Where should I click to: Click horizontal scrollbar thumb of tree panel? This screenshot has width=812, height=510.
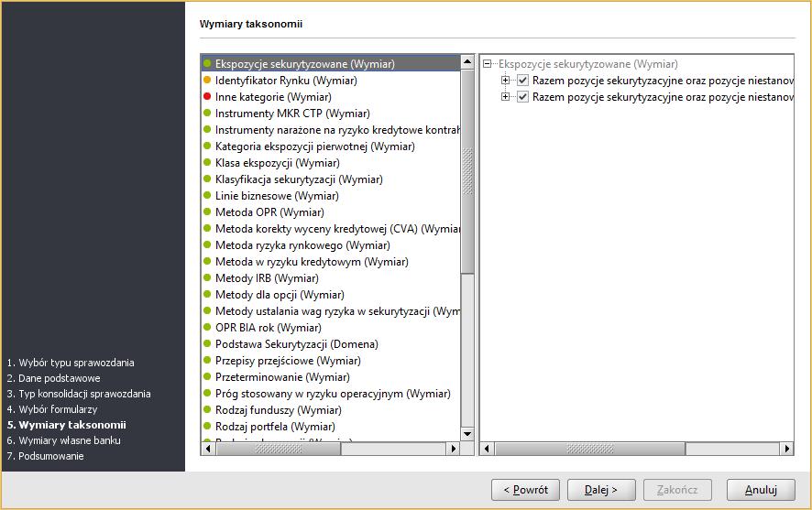pos(590,449)
